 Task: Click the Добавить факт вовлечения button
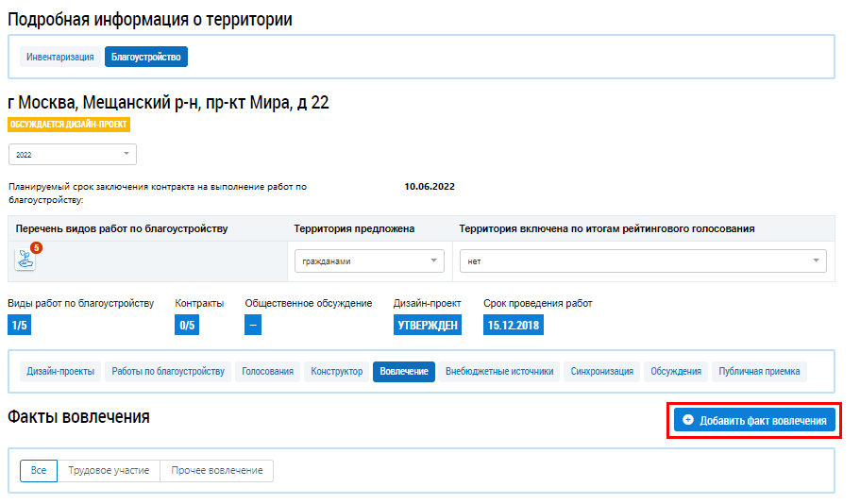pos(754,420)
